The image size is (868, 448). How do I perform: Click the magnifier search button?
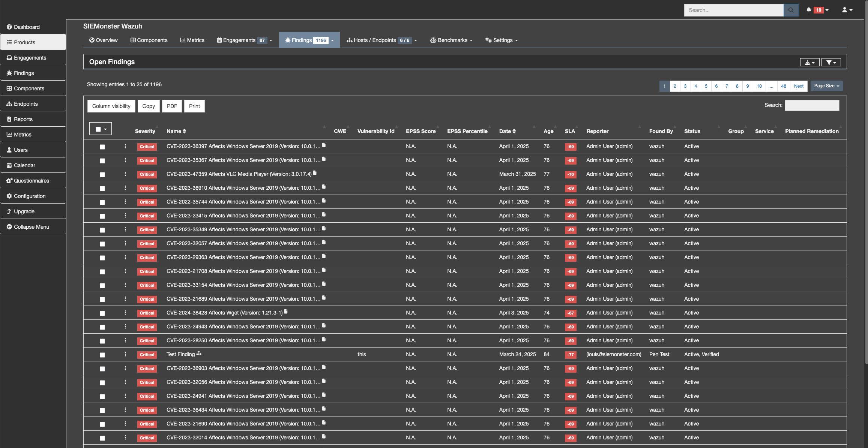click(x=791, y=10)
